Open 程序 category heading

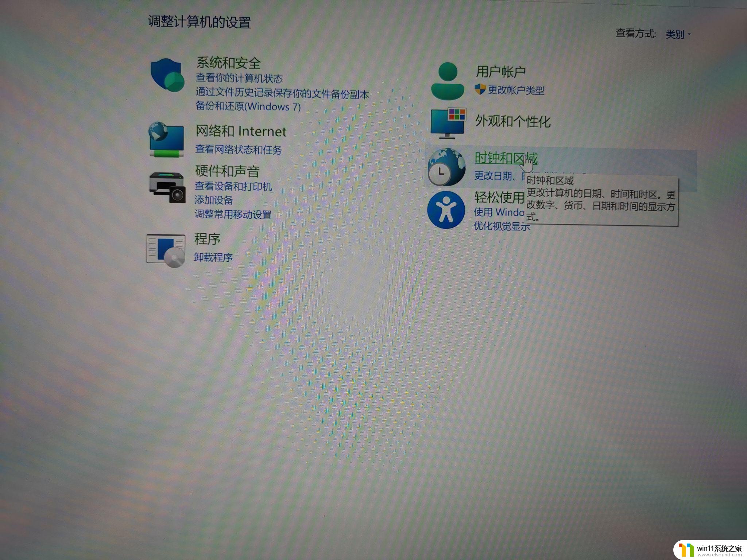207,239
